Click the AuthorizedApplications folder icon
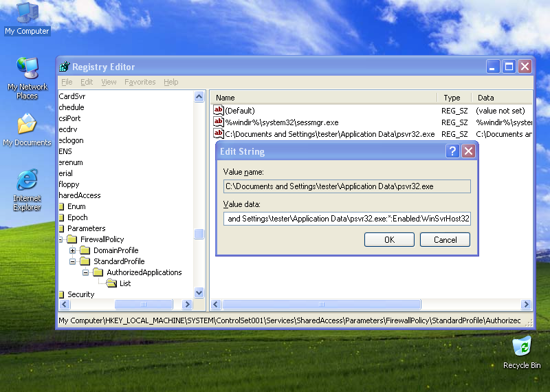The image size is (550, 392). (98, 272)
